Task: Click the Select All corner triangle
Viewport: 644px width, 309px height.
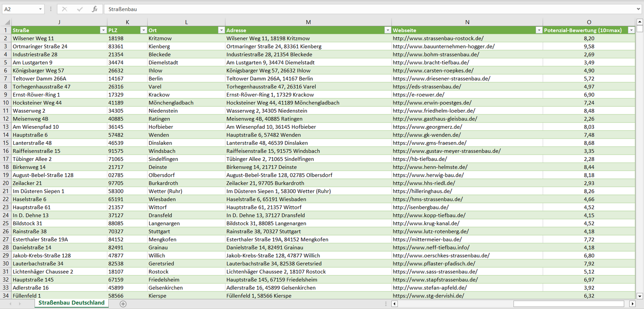Action: (x=6, y=22)
